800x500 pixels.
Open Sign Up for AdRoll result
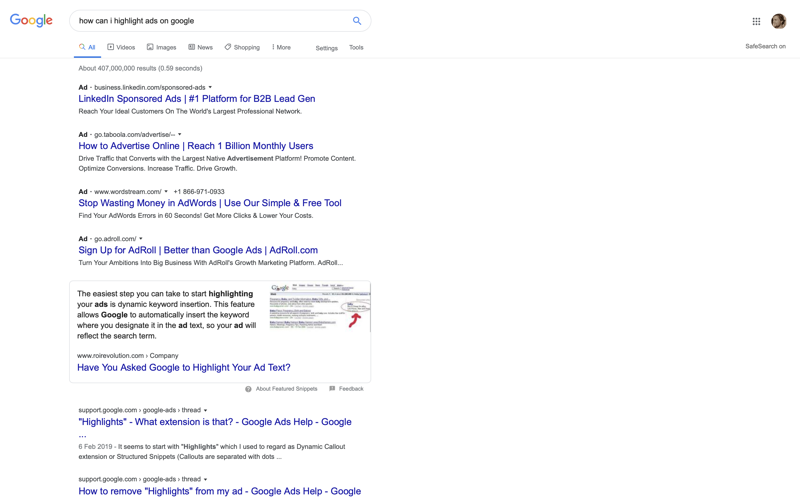pyautogui.click(x=198, y=250)
